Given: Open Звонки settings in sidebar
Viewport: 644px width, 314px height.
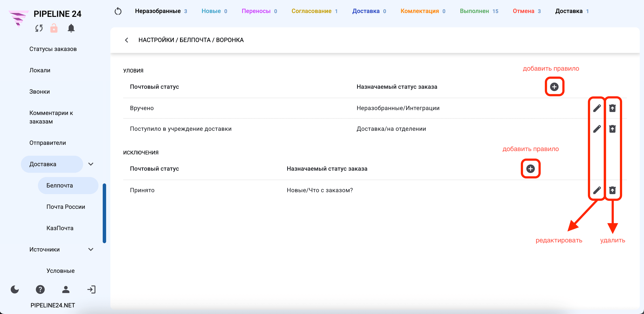Looking at the screenshot, I should [x=39, y=92].
